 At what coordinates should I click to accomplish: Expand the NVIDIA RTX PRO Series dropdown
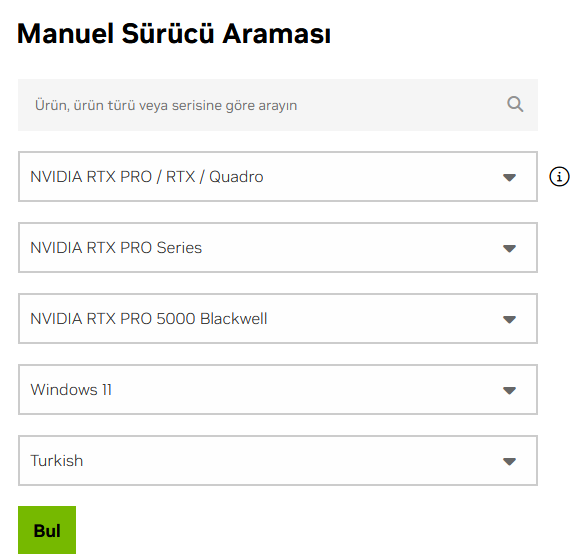pos(278,248)
